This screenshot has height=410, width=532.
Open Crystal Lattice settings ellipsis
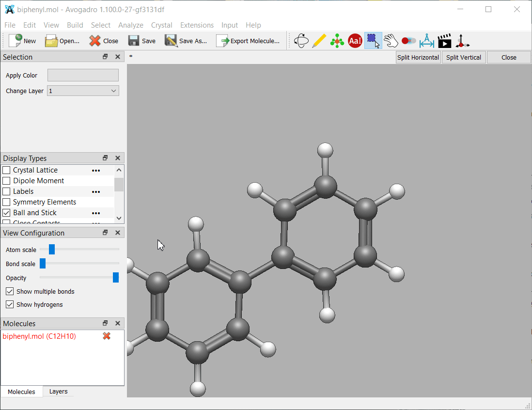(96, 171)
